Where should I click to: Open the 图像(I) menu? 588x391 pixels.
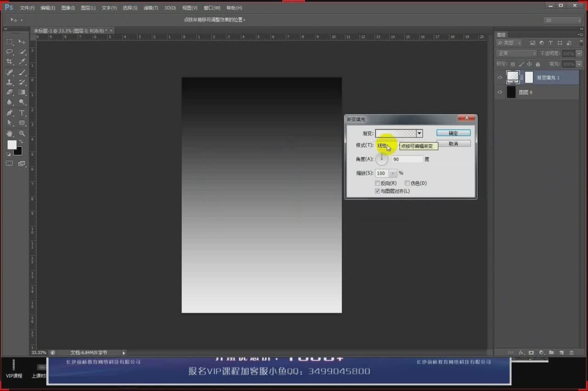click(x=68, y=8)
